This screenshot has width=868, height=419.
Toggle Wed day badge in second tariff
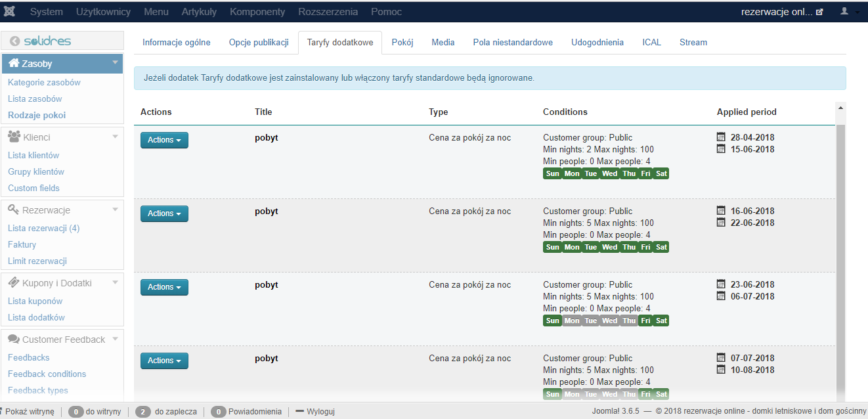610,247
